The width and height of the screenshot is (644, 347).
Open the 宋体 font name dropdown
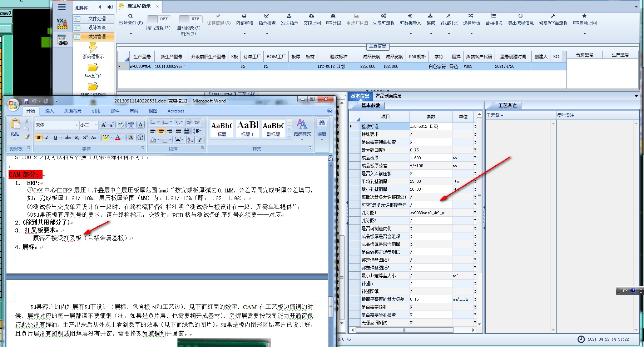coord(76,125)
